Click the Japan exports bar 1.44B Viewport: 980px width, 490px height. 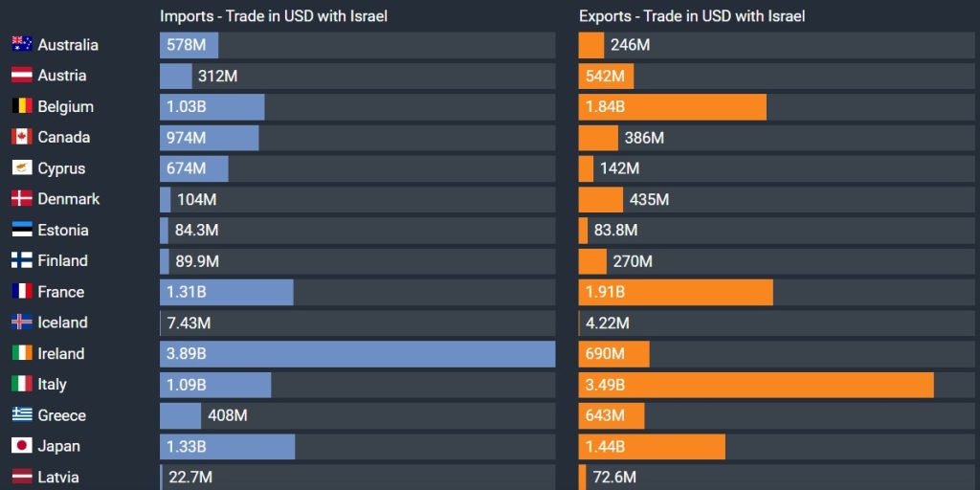[652, 447]
